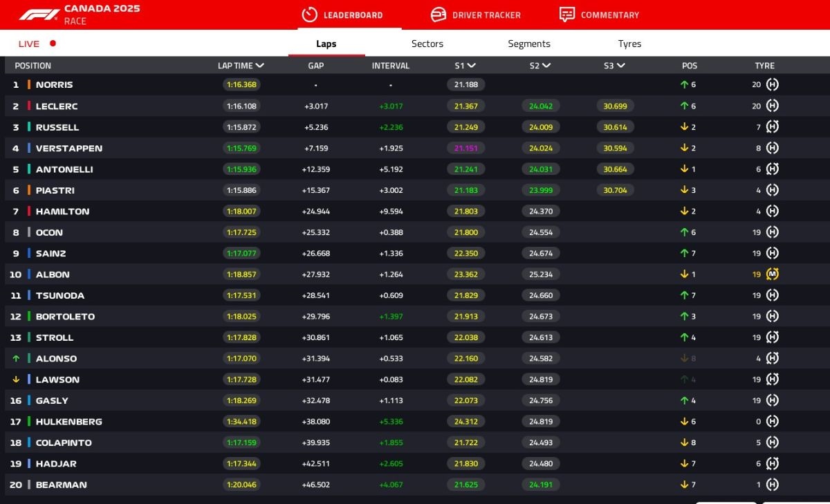Viewport: 830px width, 504px height.
Task: Click the F1 logo in header
Action: pyautogui.click(x=39, y=15)
